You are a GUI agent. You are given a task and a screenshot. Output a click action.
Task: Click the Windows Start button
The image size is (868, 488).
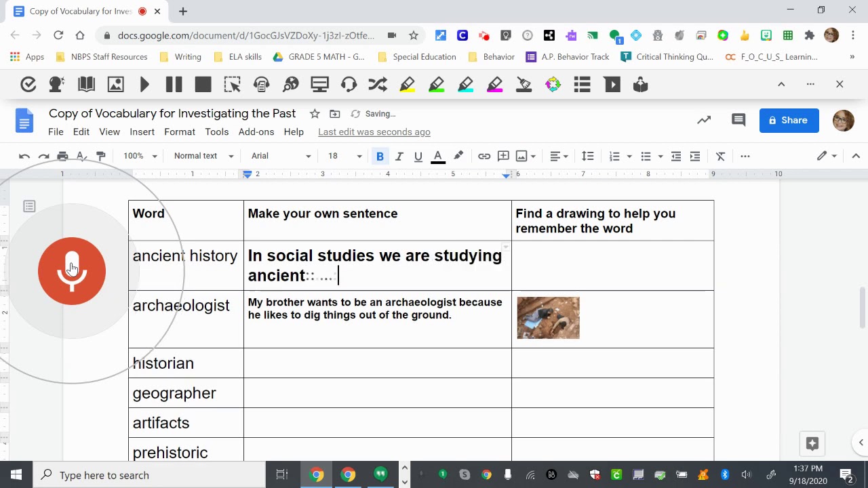(16, 475)
